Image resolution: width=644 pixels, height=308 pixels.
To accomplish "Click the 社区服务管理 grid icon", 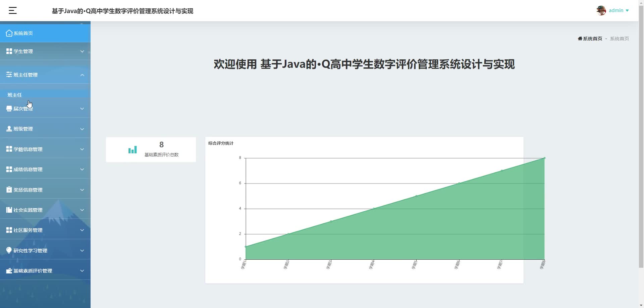I will click(x=9, y=230).
